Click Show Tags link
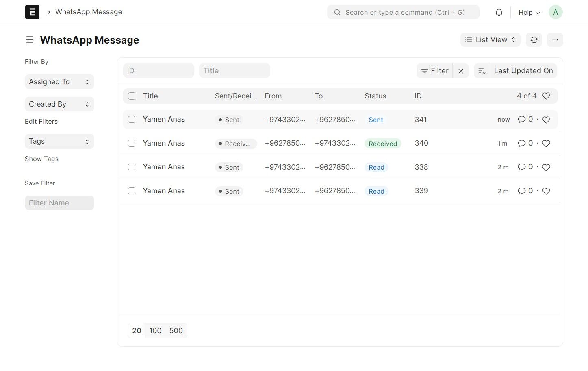 click(x=41, y=159)
